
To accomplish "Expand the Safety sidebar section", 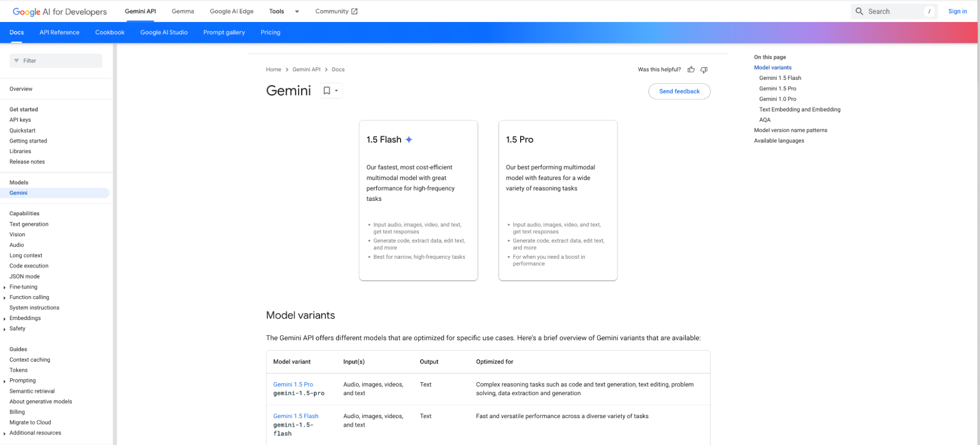I will pos(4,329).
